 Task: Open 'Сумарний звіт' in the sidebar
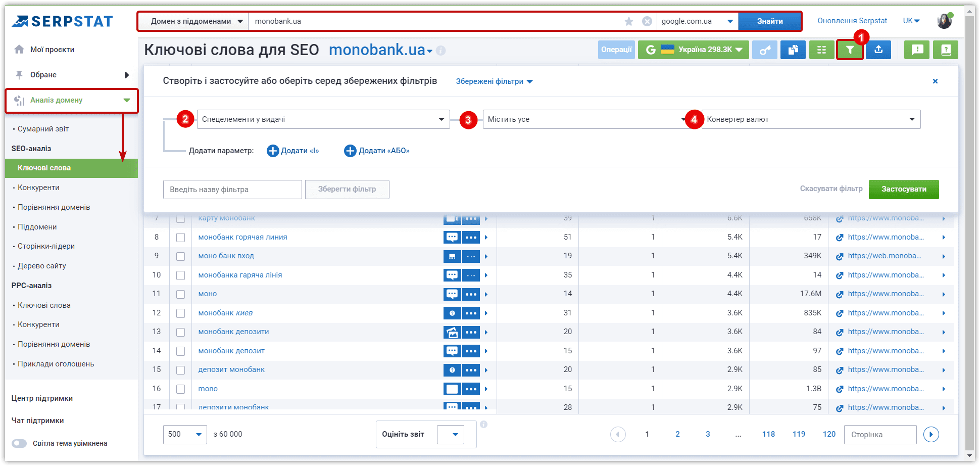coord(43,129)
